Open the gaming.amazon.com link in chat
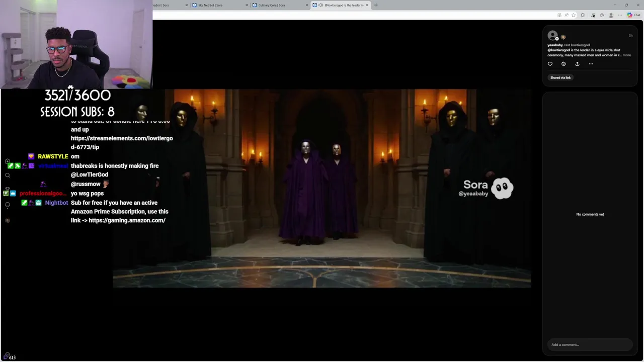 [x=127, y=220]
